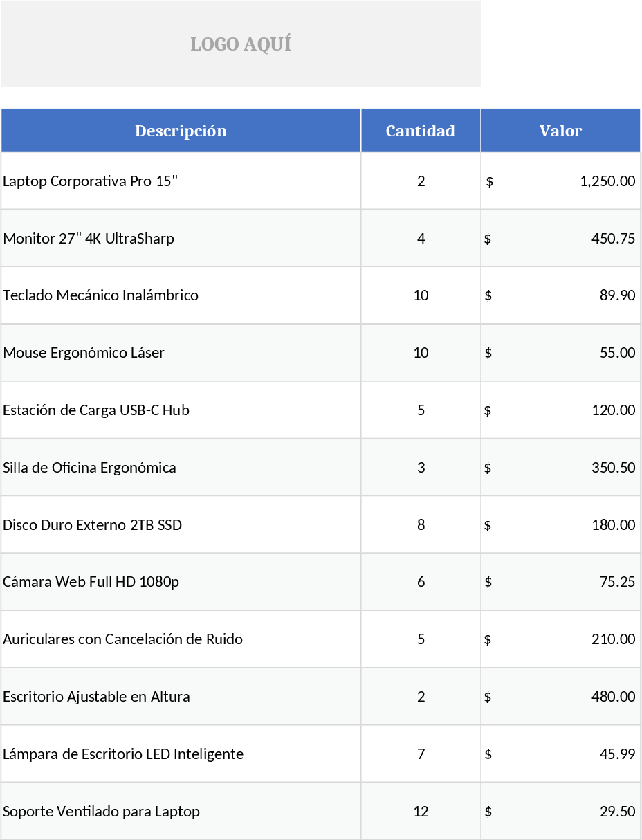The image size is (642, 840).
Task: Select the Escritorio Ajustable en Altura cell
Action: coord(97,697)
